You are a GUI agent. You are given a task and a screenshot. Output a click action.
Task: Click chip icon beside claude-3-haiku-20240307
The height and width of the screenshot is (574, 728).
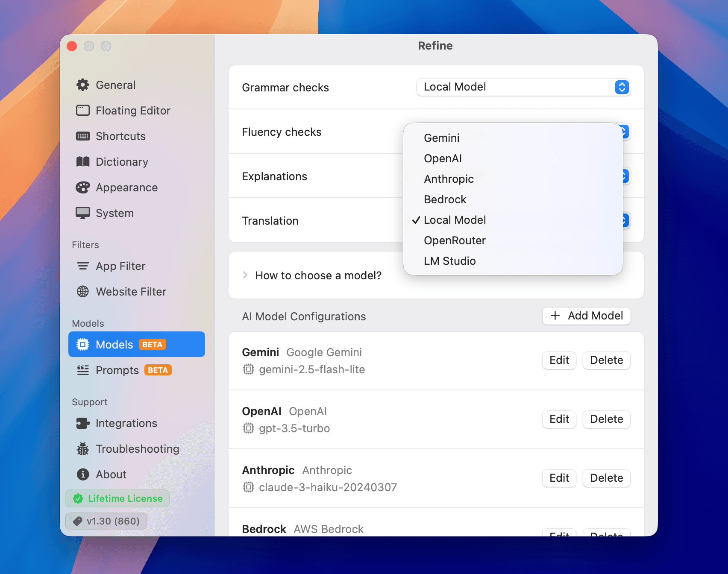click(248, 487)
